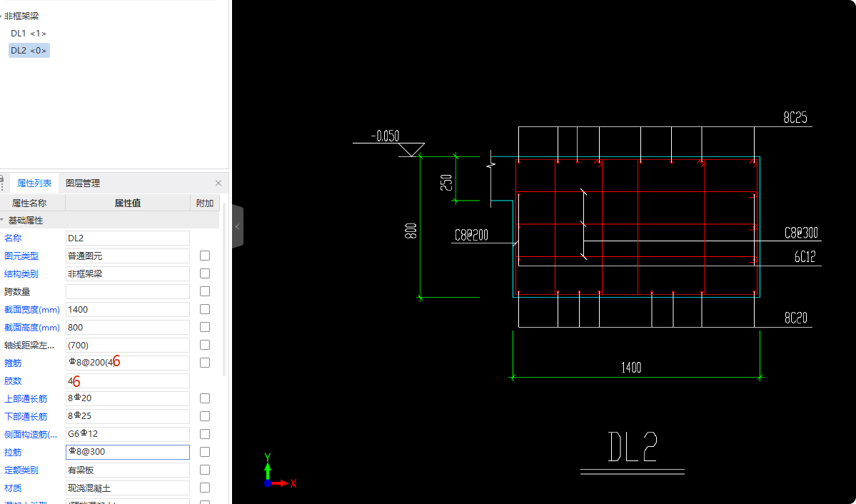Click the 8C20 annotation in the drawing
856x504 pixels.
[795, 318]
